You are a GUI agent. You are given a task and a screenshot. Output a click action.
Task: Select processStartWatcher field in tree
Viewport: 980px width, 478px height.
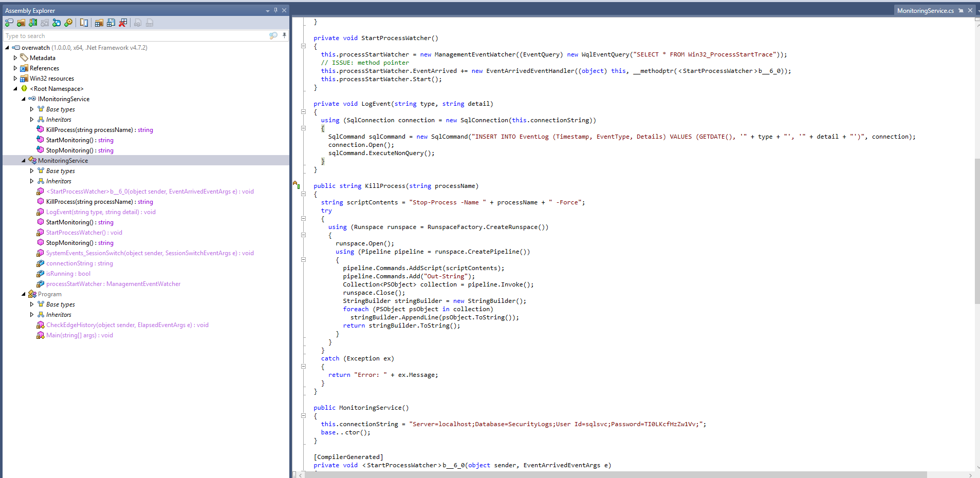tap(114, 284)
